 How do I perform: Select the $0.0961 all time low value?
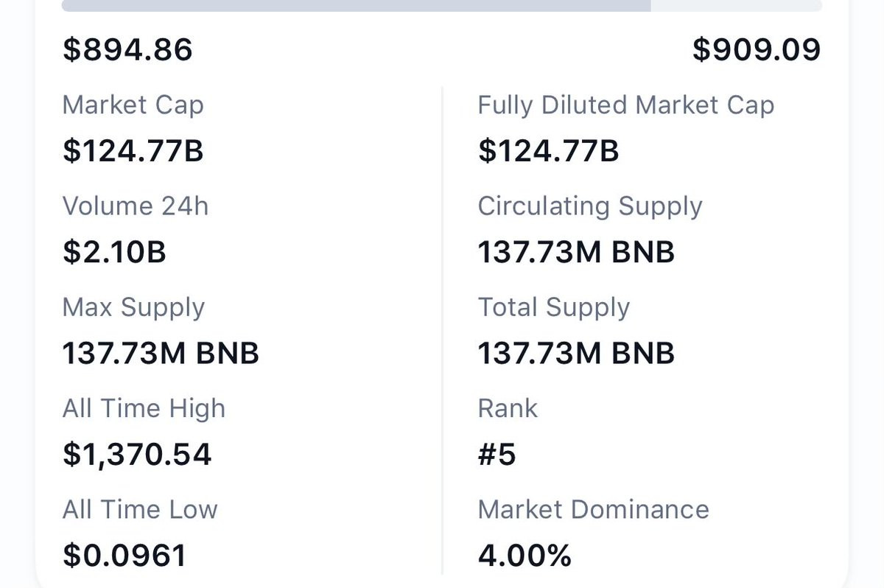click(x=124, y=556)
